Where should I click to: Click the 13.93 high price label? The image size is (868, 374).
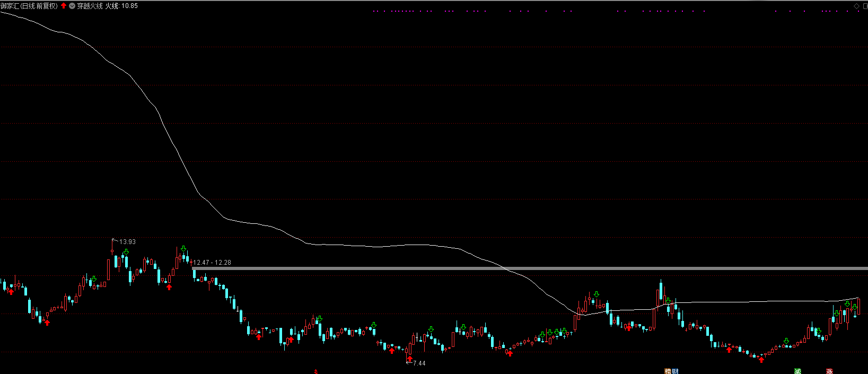tap(127, 242)
